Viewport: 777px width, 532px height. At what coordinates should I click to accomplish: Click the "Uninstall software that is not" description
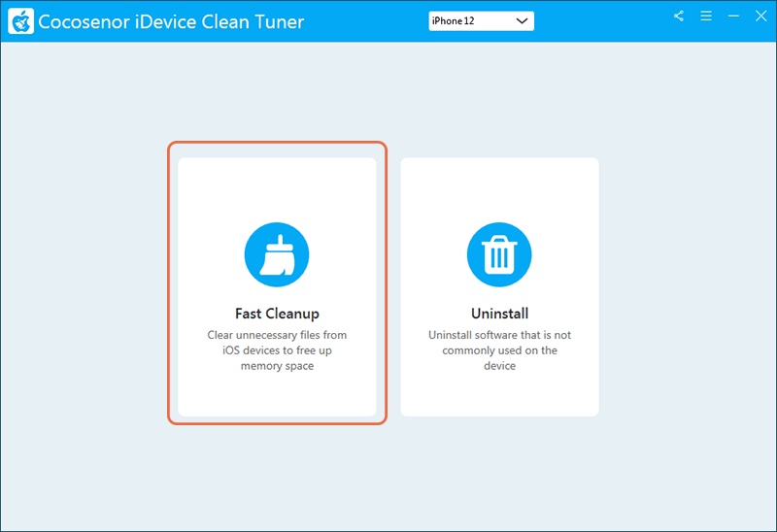[499, 350]
